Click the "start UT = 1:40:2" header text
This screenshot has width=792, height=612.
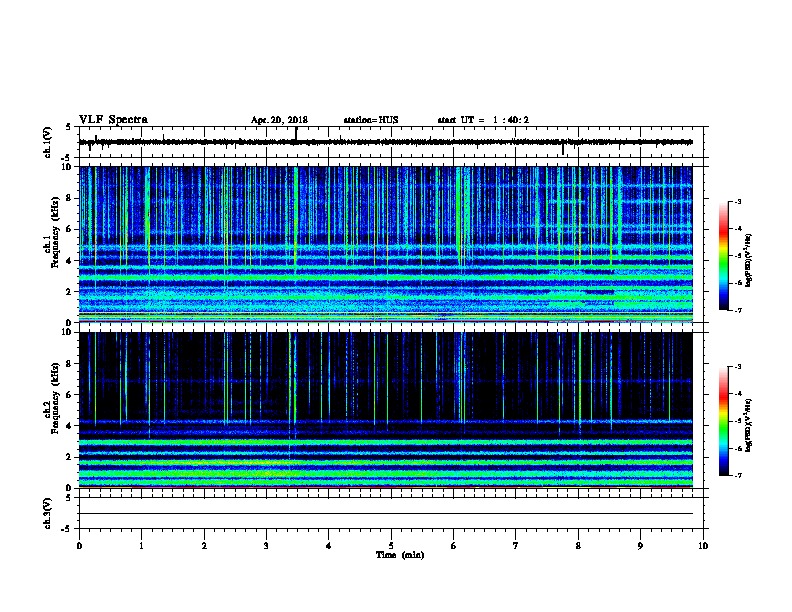pyautogui.click(x=483, y=120)
